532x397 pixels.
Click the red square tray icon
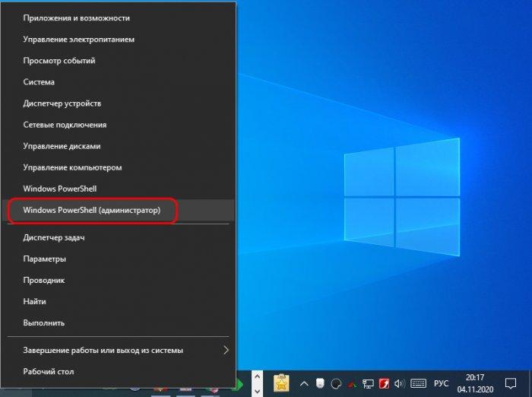click(x=384, y=384)
